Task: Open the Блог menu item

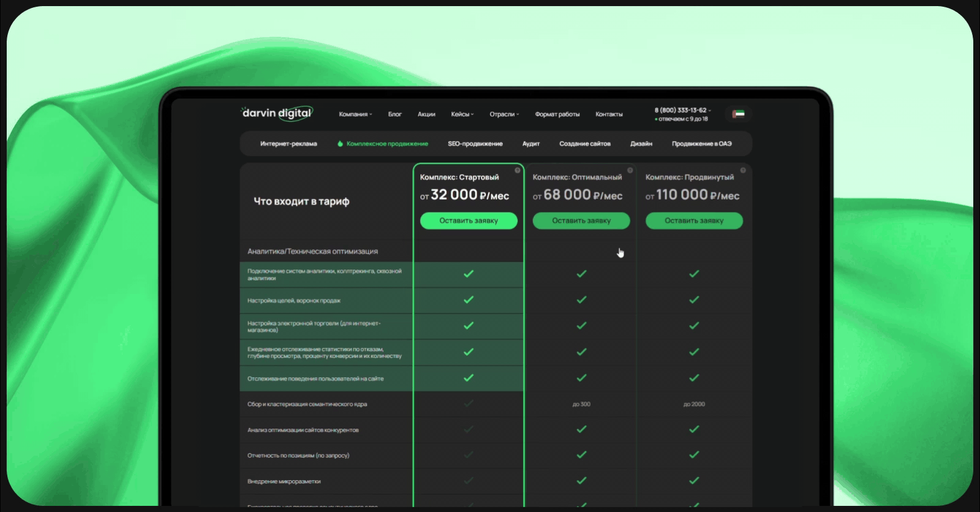Action: pos(395,115)
